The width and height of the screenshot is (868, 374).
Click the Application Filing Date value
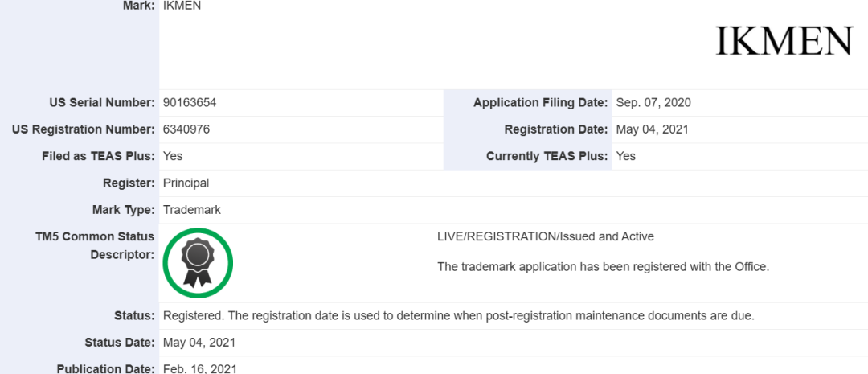tap(653, 102)
